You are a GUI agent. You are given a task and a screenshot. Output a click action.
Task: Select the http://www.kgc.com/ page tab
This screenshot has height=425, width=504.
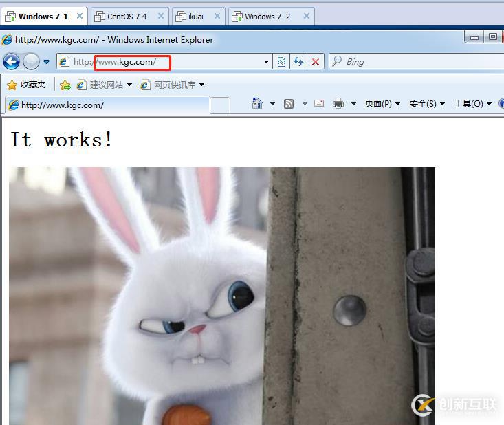point(107,105)
